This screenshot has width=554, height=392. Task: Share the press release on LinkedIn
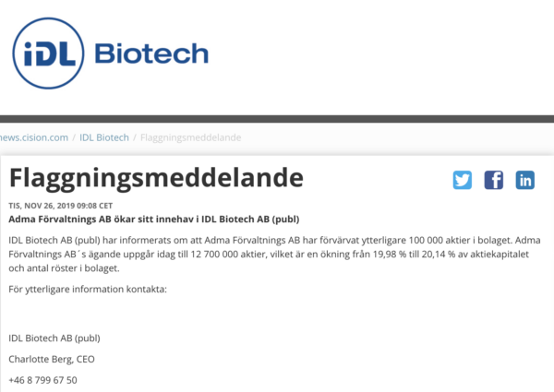click(x=525, y=181)
